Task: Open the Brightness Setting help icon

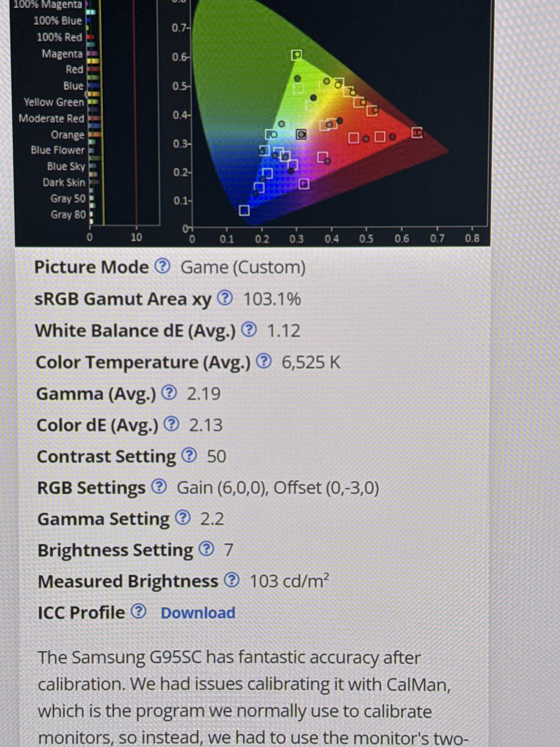Action: tap(207, 550)
